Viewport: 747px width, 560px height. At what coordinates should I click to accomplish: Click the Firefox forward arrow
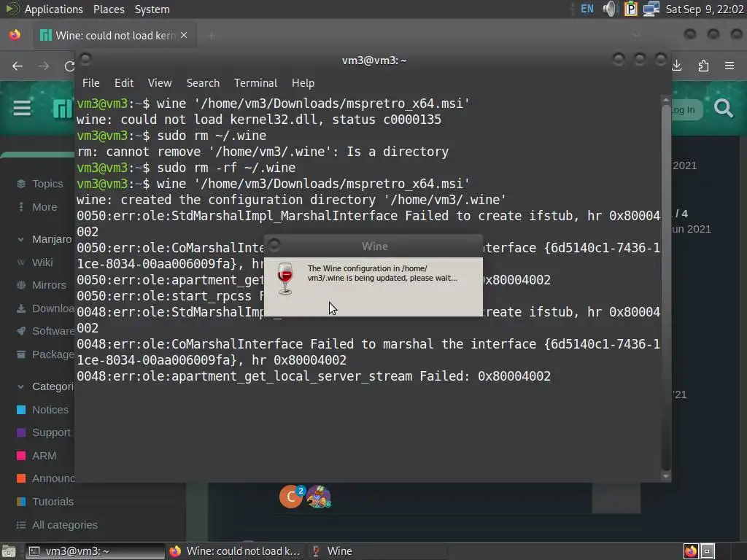(x=43, y=66)
